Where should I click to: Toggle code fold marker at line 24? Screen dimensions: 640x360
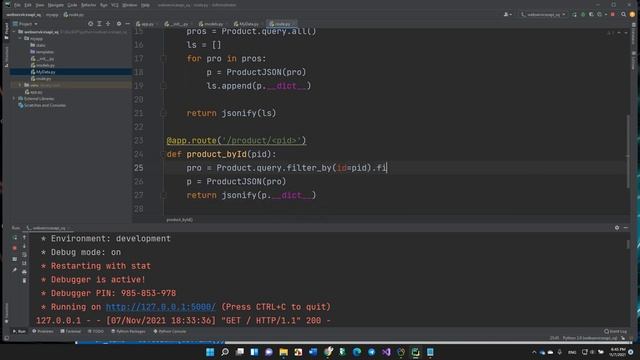163,154
